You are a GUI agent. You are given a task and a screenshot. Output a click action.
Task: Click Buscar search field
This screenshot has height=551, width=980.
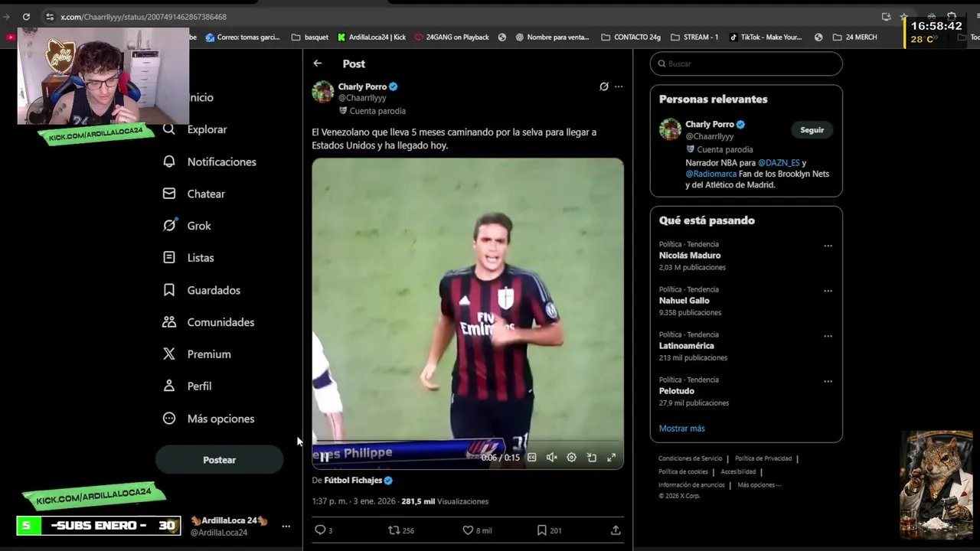[746, 64]
